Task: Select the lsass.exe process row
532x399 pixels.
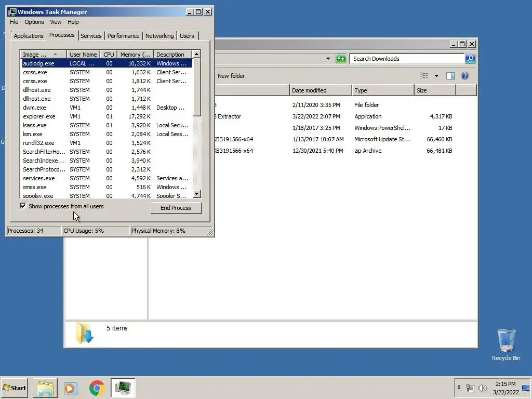Action: tap(106, 125)
